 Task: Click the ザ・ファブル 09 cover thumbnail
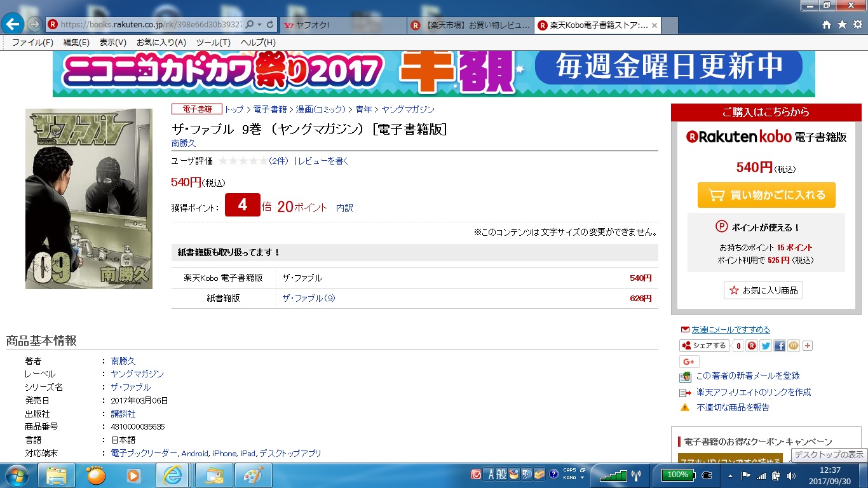(89, 199)
